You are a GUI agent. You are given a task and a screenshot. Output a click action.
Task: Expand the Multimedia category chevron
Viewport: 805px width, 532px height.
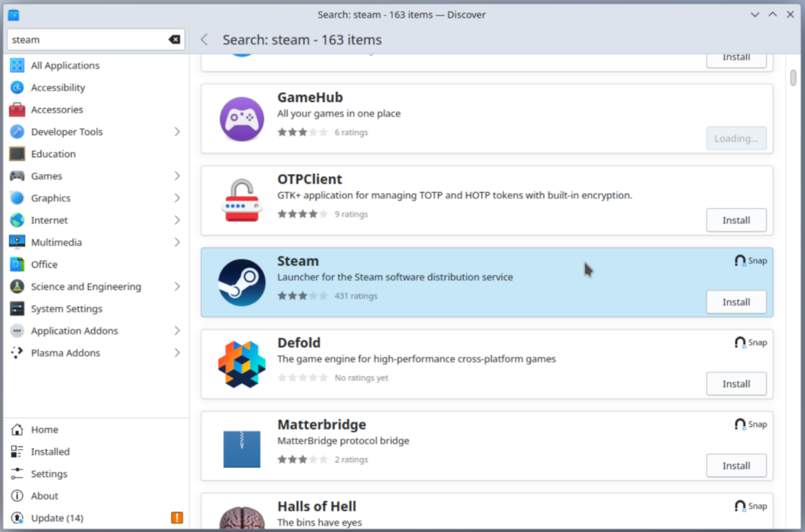click(x=177, y=242)
